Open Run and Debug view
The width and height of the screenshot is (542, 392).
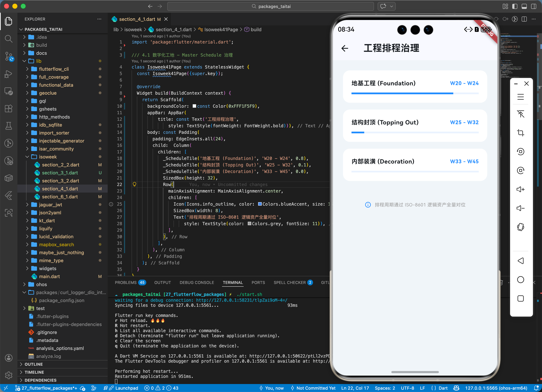(9, 74)
